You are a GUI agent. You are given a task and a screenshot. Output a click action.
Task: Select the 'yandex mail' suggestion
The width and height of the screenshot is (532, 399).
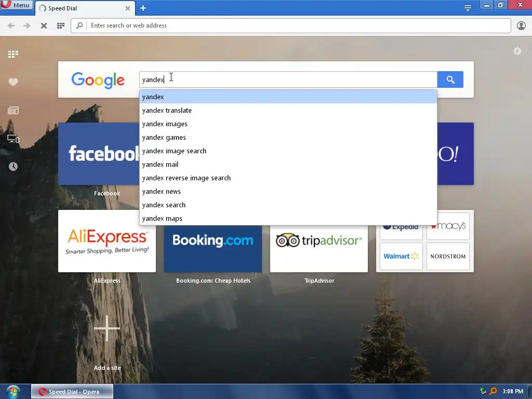pyautogui.click(x=288, y=165)
